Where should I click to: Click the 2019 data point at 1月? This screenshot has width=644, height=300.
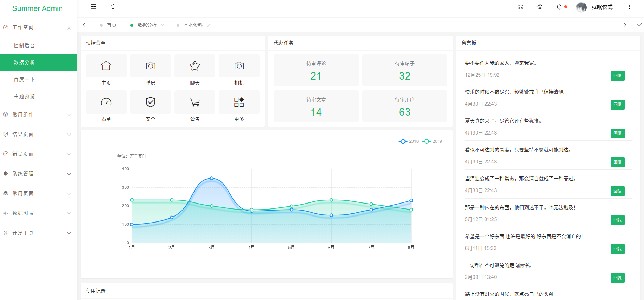[132, 200]
